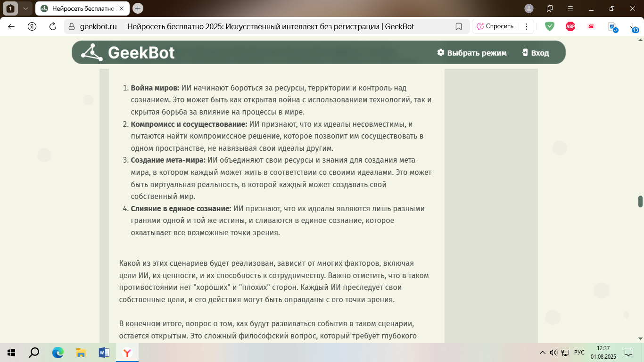Open the AdGuard green shield extension
Screen dimensions: 644x362
(550, 26)
